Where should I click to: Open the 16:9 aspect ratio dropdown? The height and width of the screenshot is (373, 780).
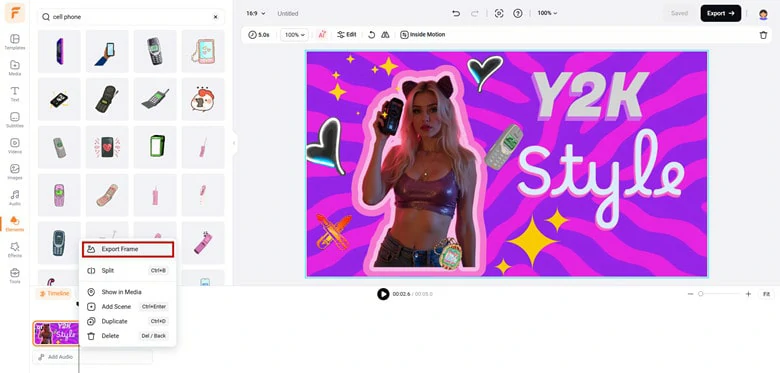pyautogui.click(x=256, y=13)
